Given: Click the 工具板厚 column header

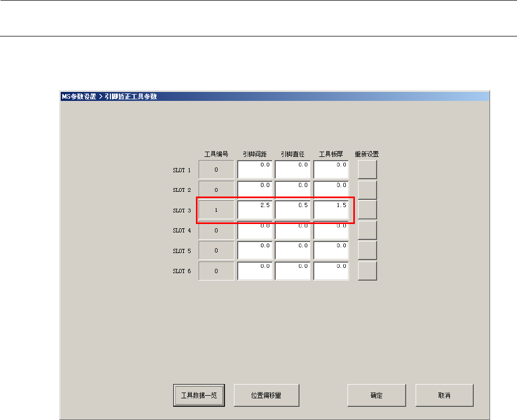Looking at the screenshot, I should (x=331, y=154).
